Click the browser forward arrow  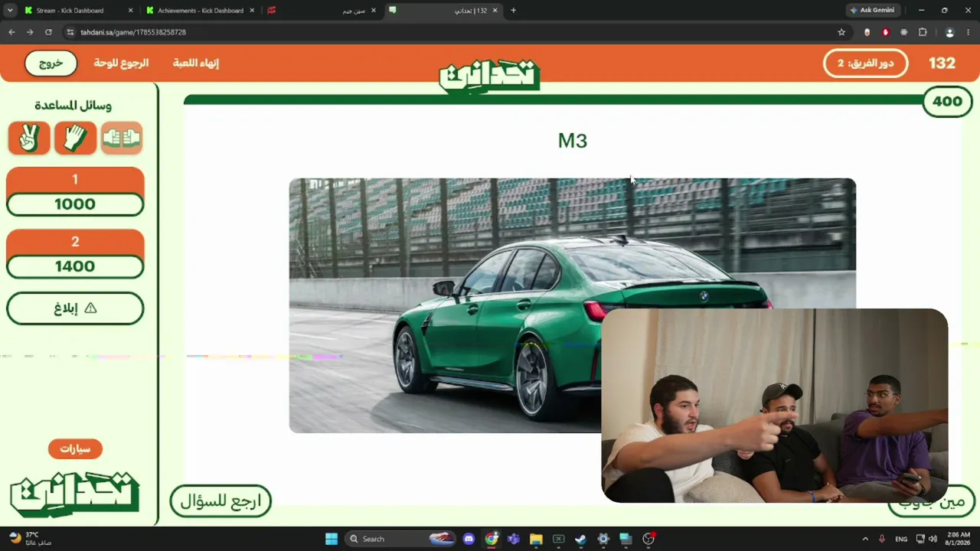[x=30, y=32]
